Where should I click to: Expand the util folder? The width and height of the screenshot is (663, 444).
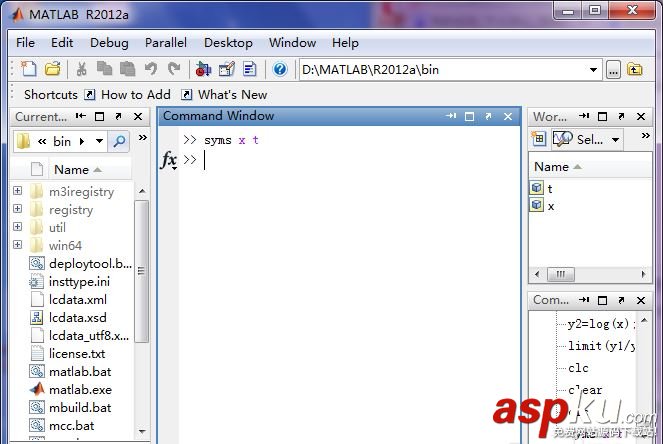(17, 227)
